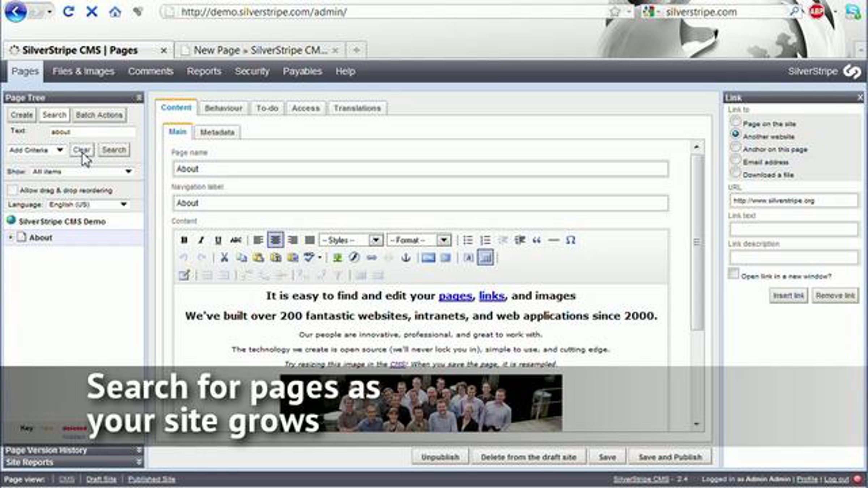Open the Styles dropdown in the editor
The width and height of the screenshot is (868, 488).
tap(350, 240)
